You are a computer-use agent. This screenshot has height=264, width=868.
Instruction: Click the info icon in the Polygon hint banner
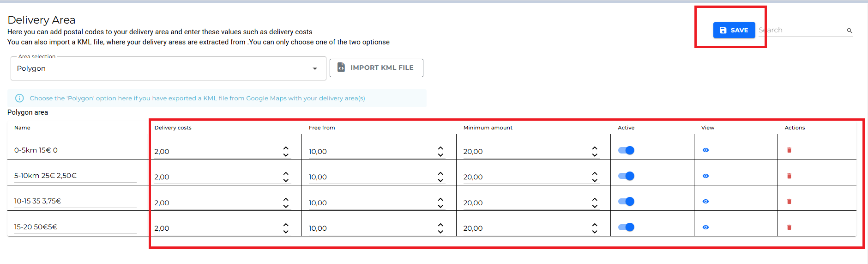click(19, 98)
